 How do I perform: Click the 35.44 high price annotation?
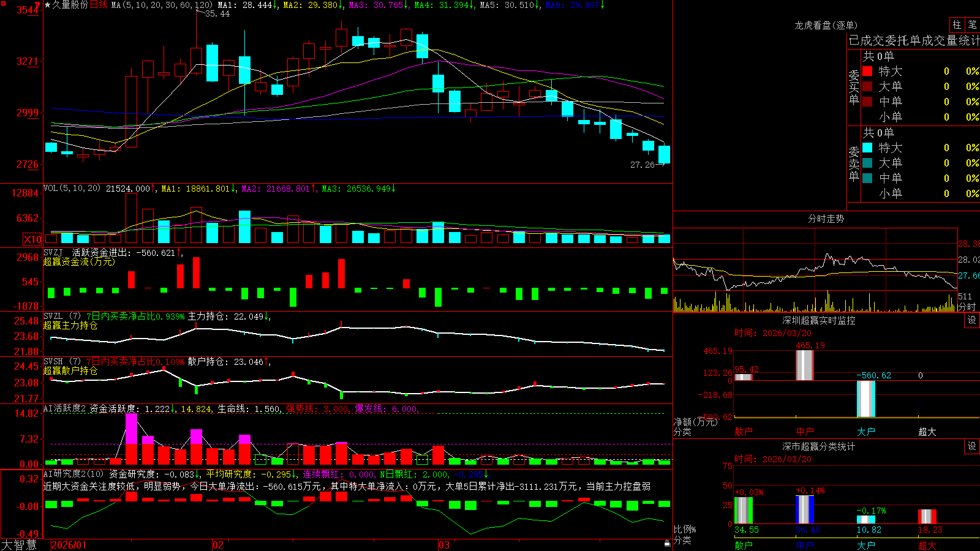(217, 13)
